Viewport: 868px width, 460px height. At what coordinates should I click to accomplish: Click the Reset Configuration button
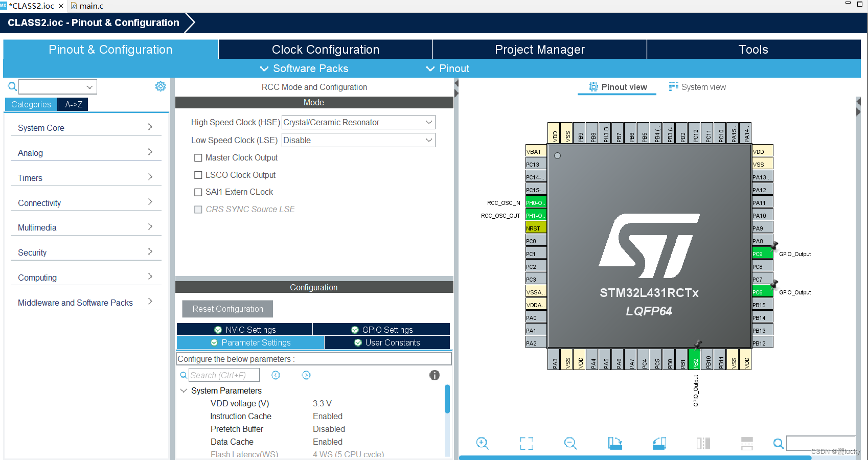point(227,309)
